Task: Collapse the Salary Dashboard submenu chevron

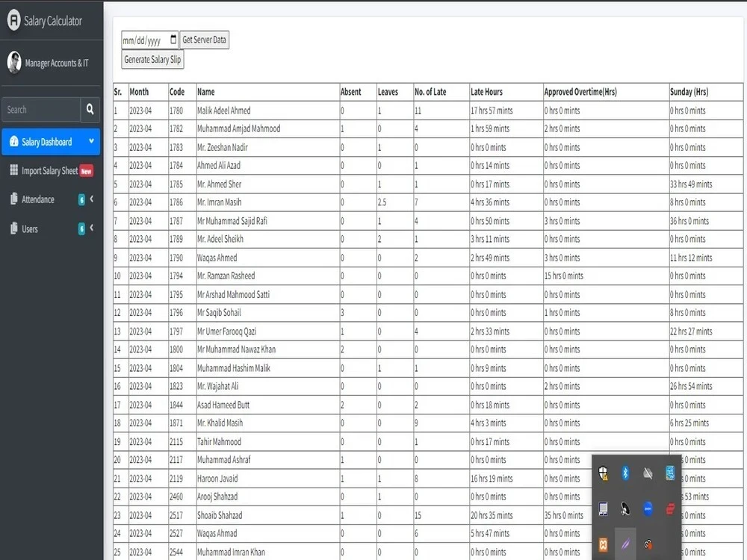Action: (91, 141)
